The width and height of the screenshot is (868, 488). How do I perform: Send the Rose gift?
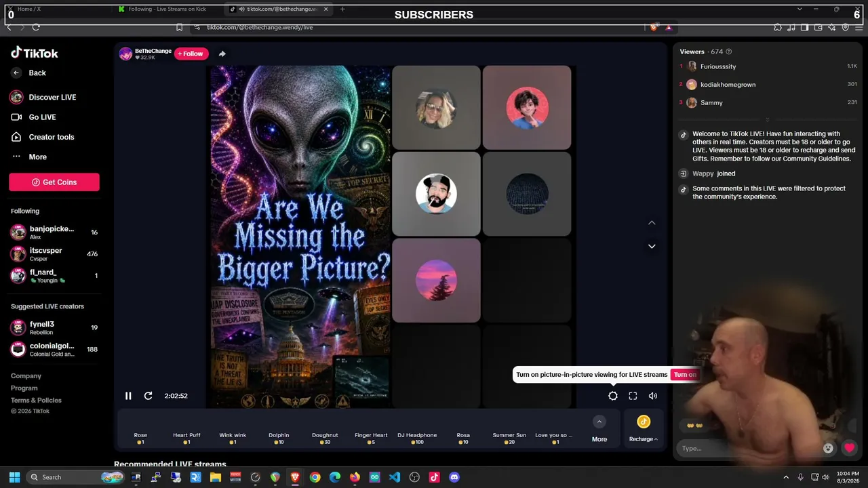[x=140, y=431]
